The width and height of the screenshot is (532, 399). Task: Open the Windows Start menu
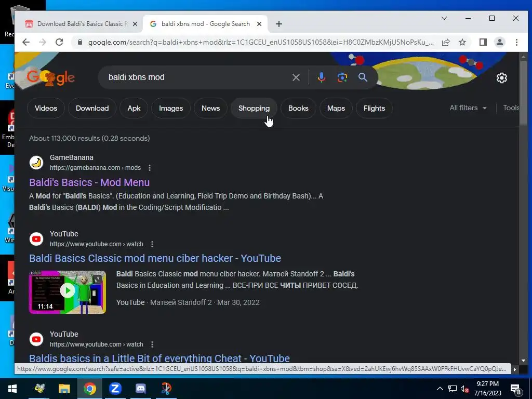click(x=12, y=389)
